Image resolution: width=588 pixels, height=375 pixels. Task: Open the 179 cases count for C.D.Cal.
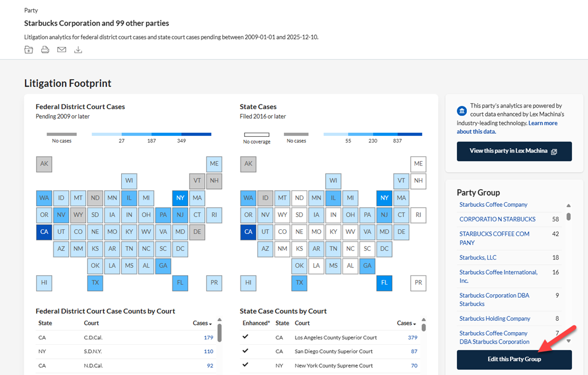pos(208,337)
